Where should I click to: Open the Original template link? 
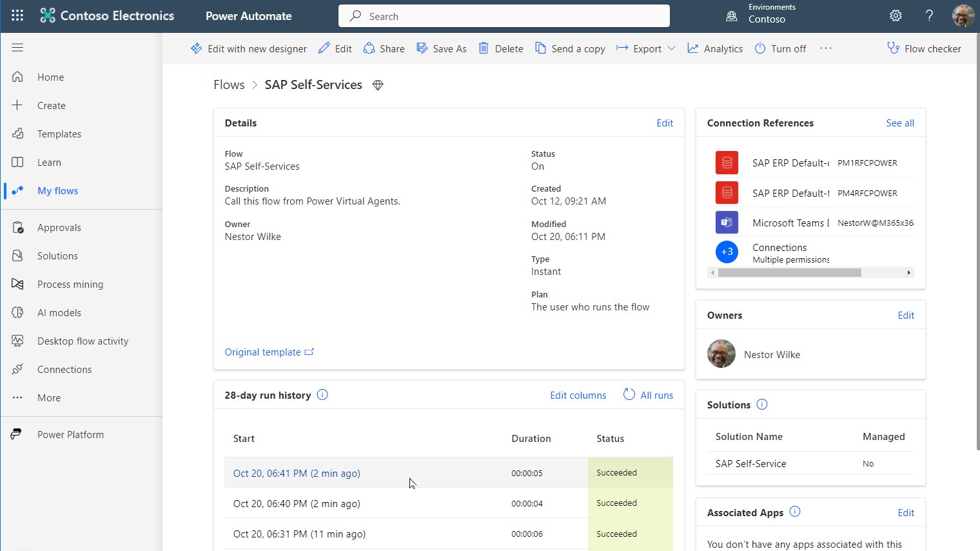coord(269,352)
